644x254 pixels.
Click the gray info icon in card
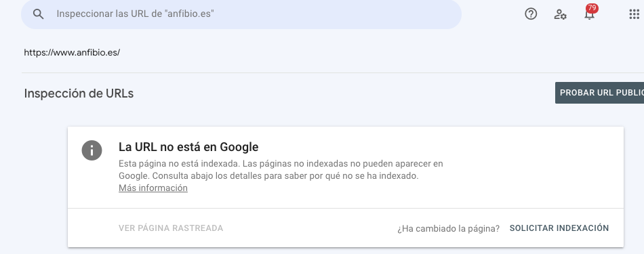[x=92, y=150]
